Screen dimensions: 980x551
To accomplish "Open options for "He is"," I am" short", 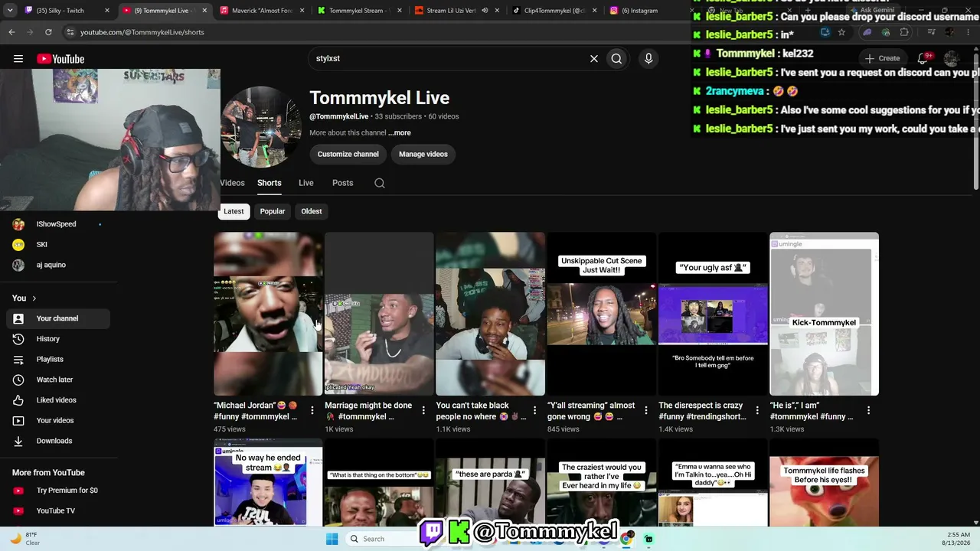I will pyautogui.click(x=868, y=411).
